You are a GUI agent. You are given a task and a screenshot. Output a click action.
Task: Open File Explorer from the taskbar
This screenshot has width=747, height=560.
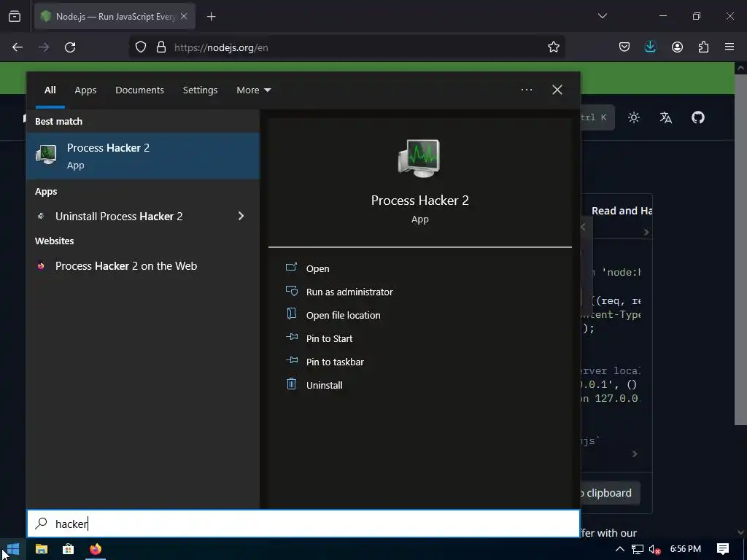click(42, 549)
